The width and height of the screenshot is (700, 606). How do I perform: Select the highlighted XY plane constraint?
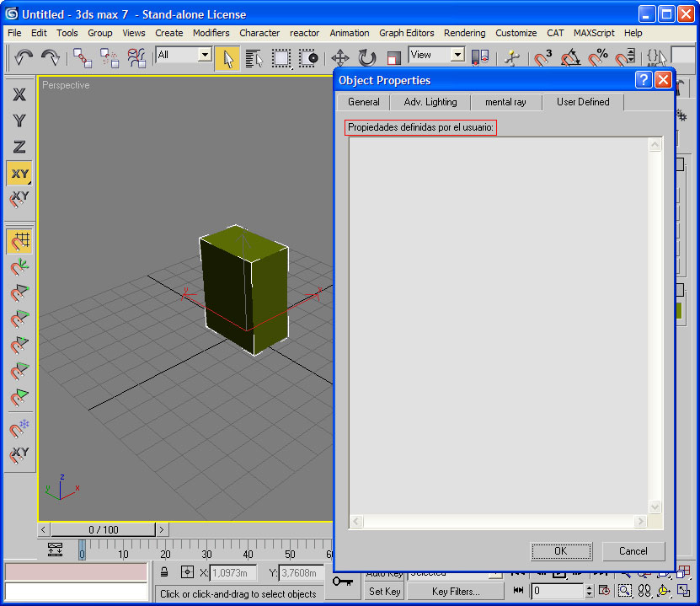[19, 174]
